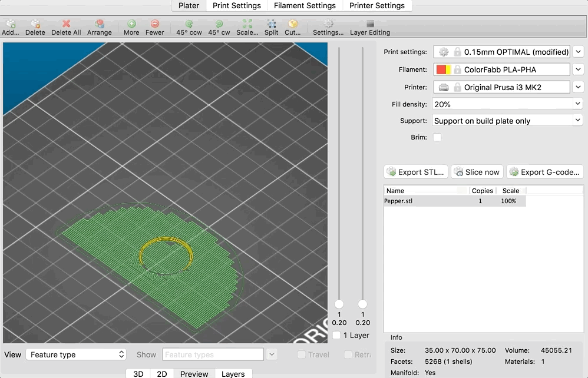Remove a copy with the Fewer icon
Screen dimensions: 588x378
click(155, 24)
